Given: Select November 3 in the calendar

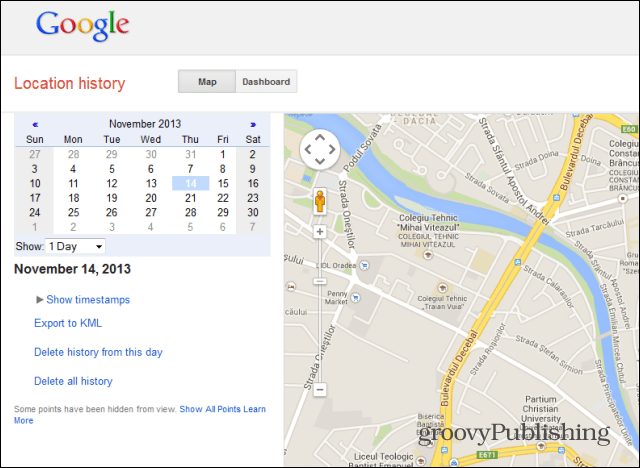Looking at the screenshot, I should point(35,169).
